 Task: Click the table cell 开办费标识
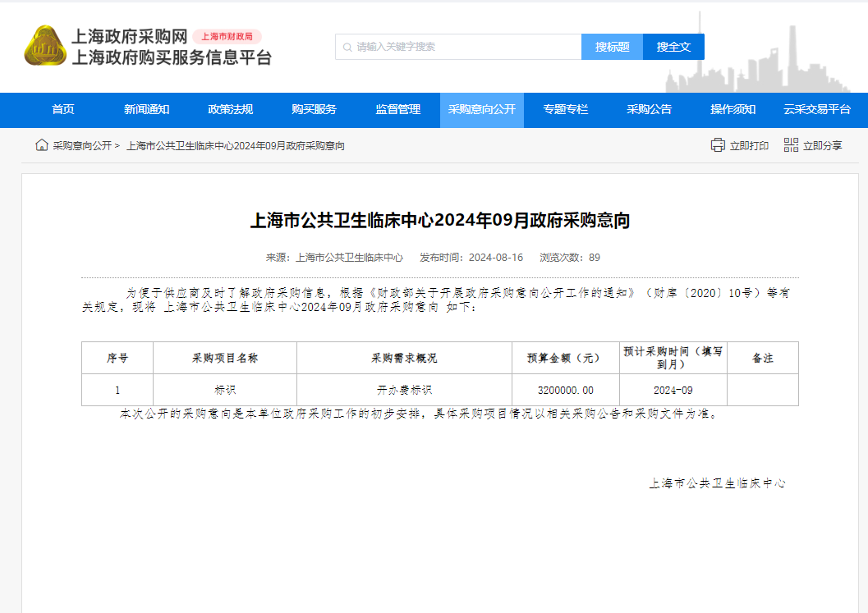tap(404, 390)
